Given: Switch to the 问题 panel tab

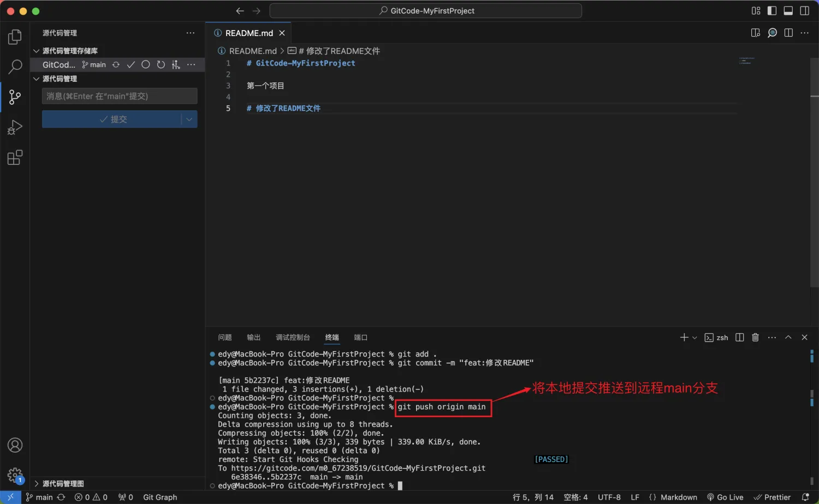Looking at the screenshot, I should point(224,337).
